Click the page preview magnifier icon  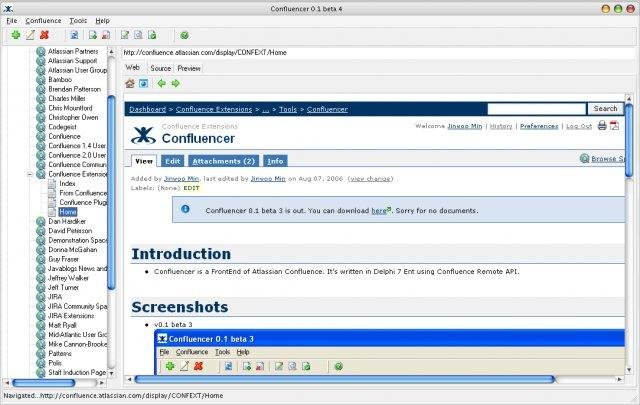tap(138, 35)
